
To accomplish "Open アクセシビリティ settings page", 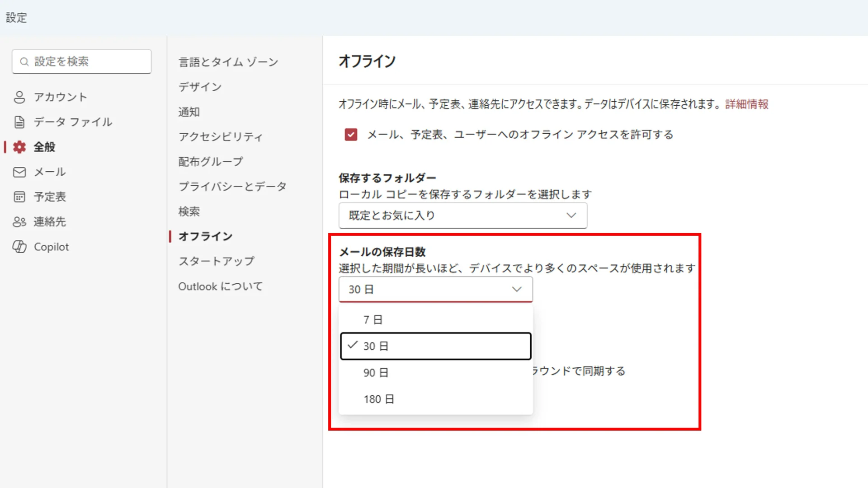I will 221,136.
